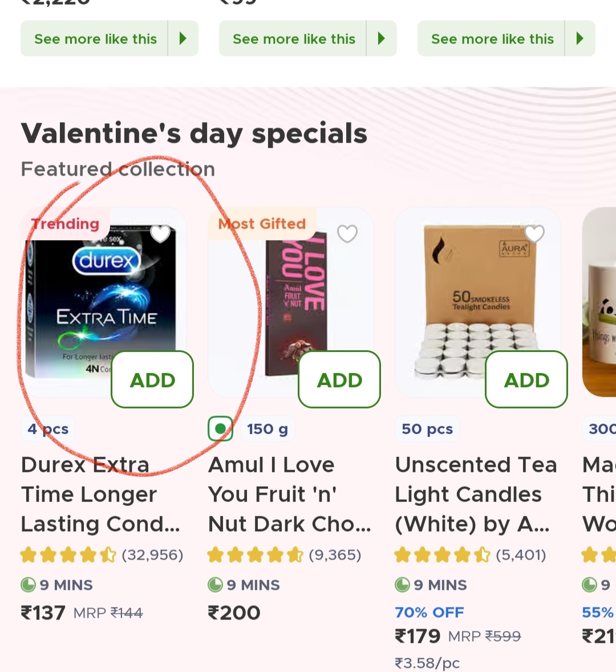The height and width of the screenshot is (672, 616).
Task: Open third See more like this arrow
Action: (x=580, y=39)
